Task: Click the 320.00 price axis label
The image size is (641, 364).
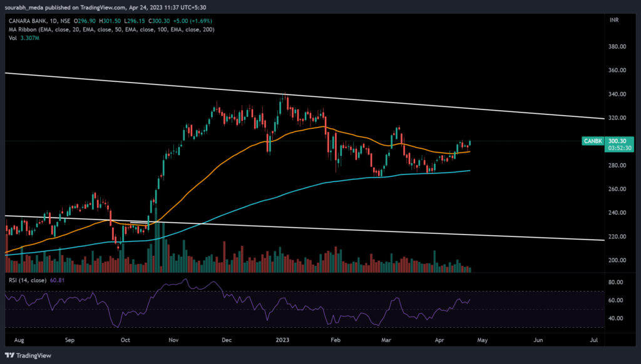Action: [x=617, y=118]
